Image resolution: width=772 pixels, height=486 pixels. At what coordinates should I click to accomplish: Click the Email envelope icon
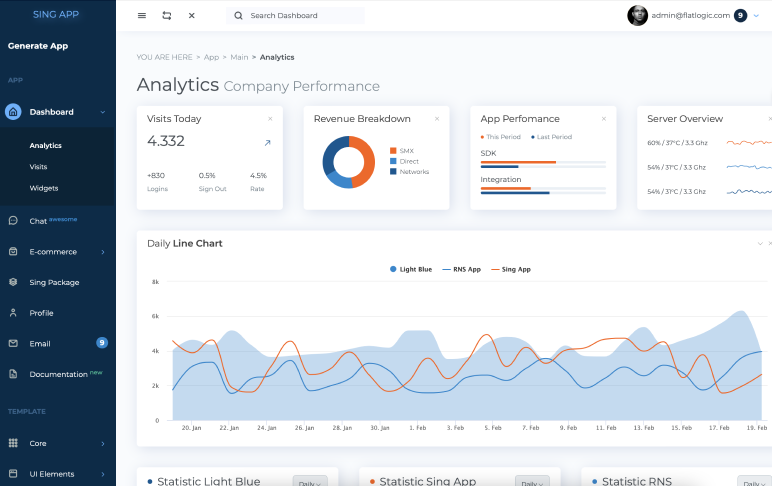(13, 343)
